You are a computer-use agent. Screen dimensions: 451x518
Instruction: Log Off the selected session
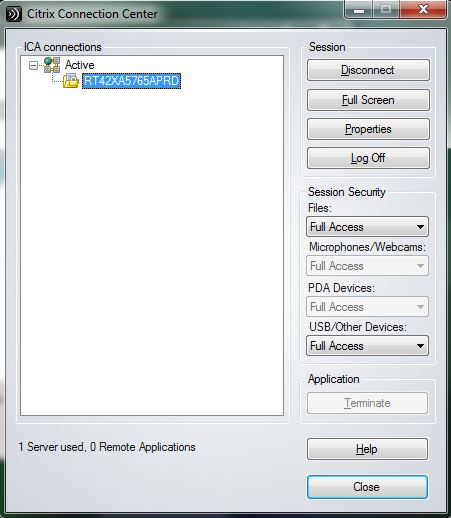coord(368,158)
